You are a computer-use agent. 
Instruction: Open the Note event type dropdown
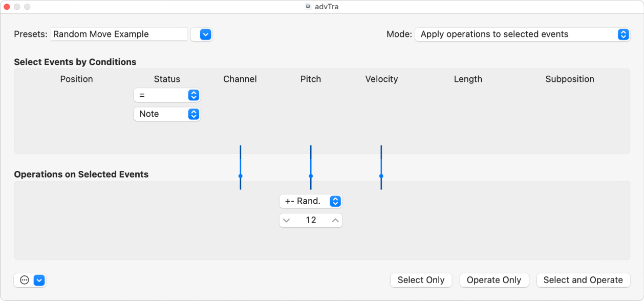tap(167, 114)
